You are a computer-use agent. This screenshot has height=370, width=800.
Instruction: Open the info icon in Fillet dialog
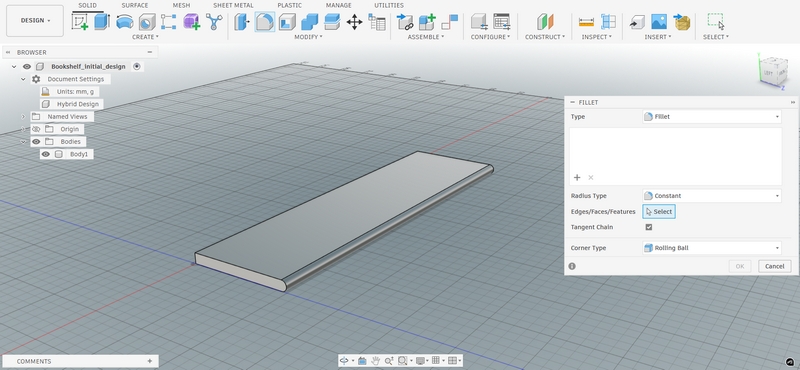[572, 266]
